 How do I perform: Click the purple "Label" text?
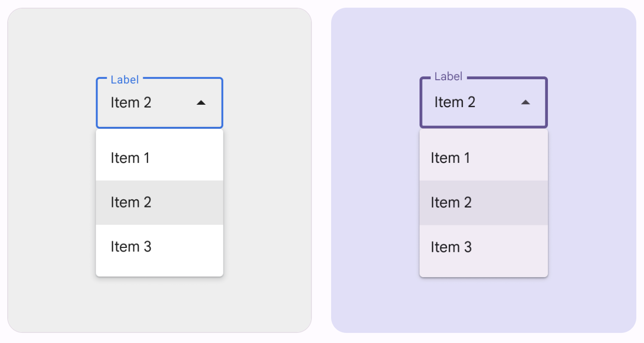(x=448, y=76)
